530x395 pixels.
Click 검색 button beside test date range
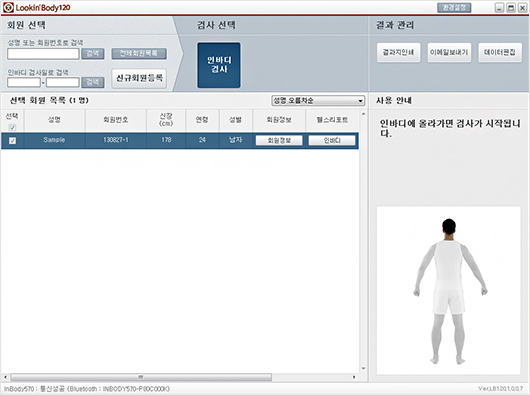tap(93, 82)
